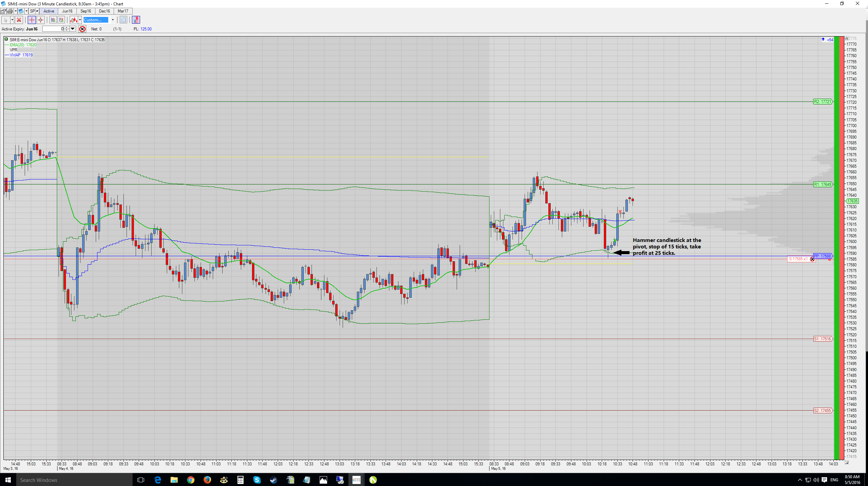Toggle the crosshair cursor tool
Viewport: 868px width, 486px height.
(x=32, y=20)
